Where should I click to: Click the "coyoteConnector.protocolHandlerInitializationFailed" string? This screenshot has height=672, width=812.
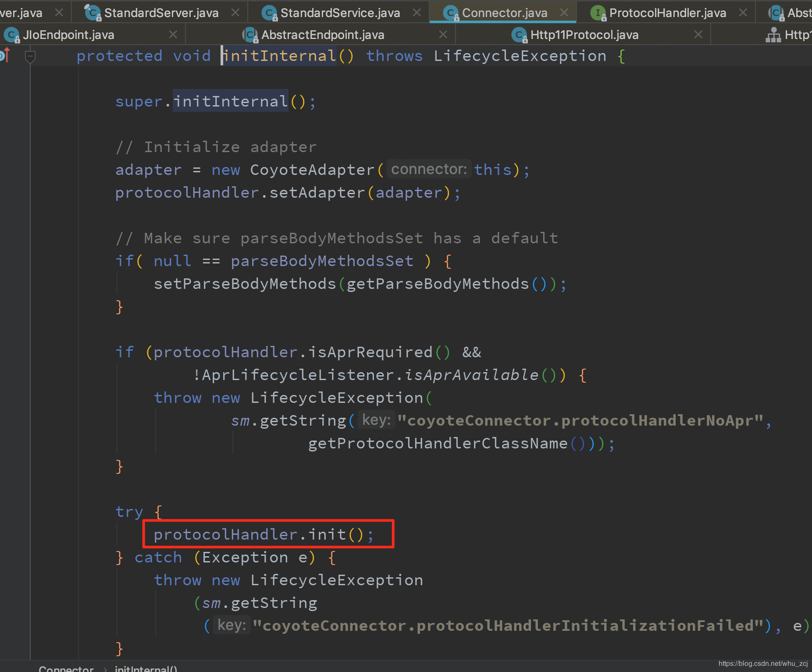(509, 626)
